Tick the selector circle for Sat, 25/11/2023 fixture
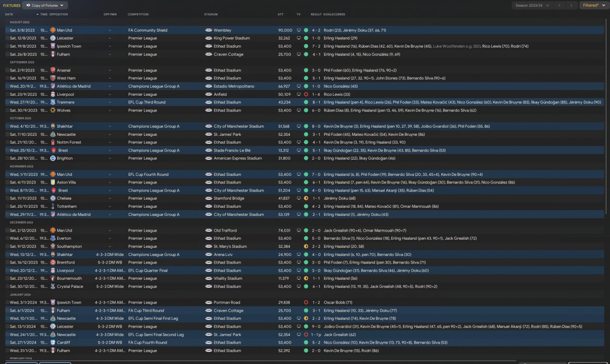The width and height of the screenshot is (610, 364). pyautogui.click(x=7, y=206)
